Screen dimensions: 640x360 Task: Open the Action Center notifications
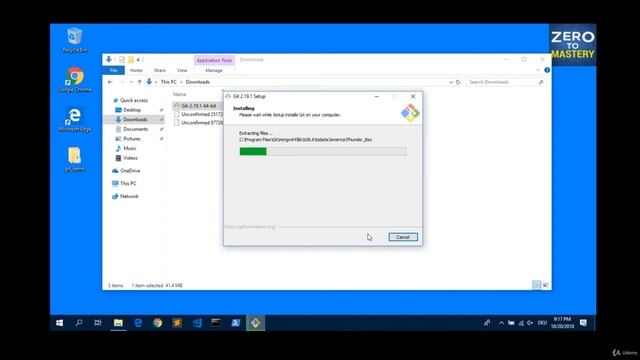click(584, 323)
